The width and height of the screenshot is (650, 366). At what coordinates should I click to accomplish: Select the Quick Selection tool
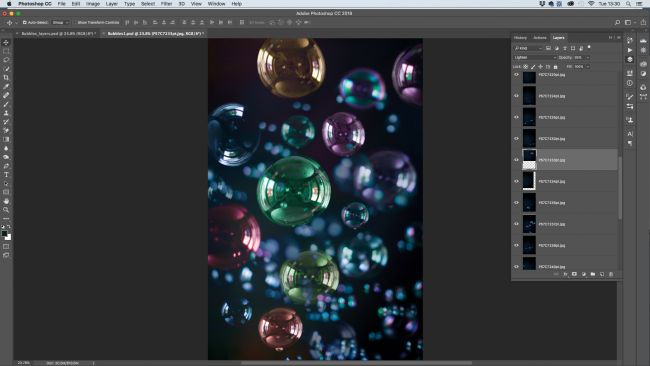(6, 69)
